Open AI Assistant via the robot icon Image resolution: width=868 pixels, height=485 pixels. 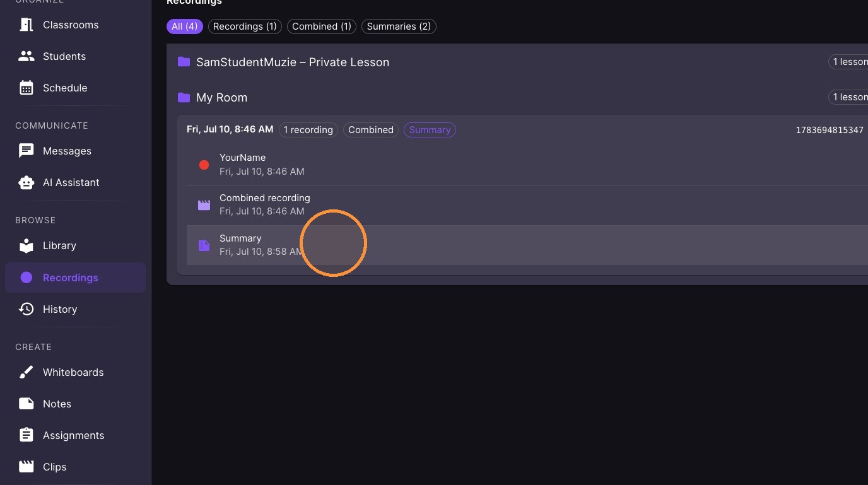[x=26, y=182]
